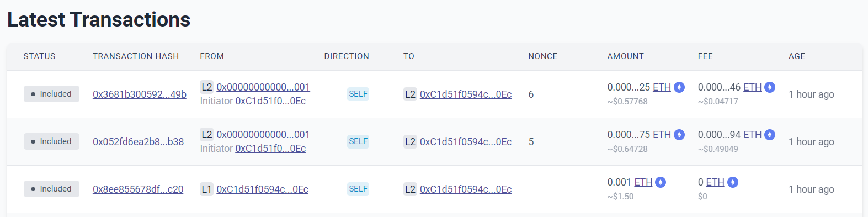
Task: Click the Included status badge in the first row
Action: coord(51,94)
